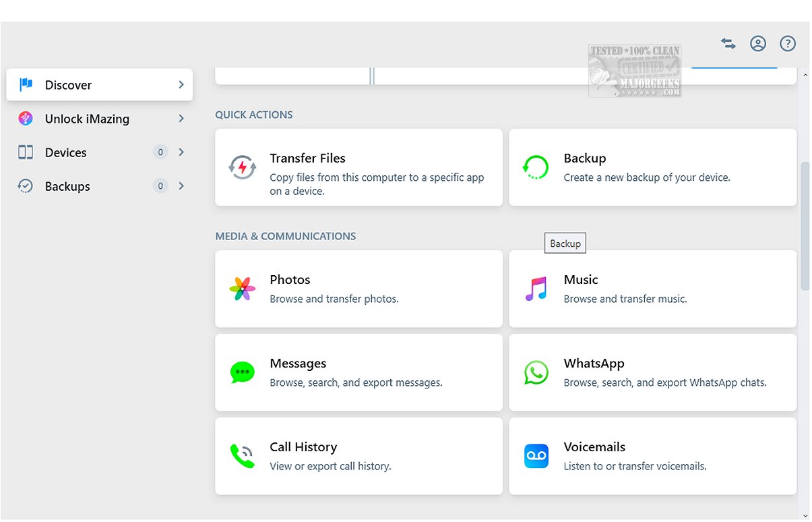Expand the Backups chevron arrow
The height and width of the screenshot is (522, 812).
pos(181,186)
